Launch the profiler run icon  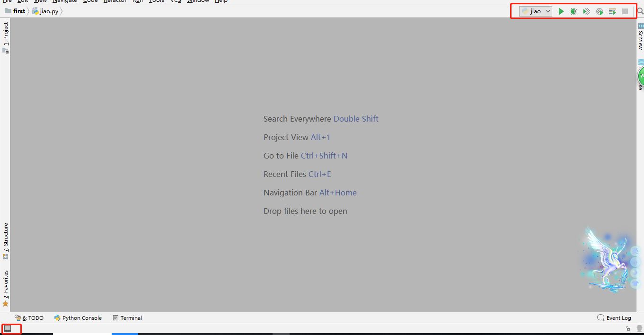click(x=600, y=11)
